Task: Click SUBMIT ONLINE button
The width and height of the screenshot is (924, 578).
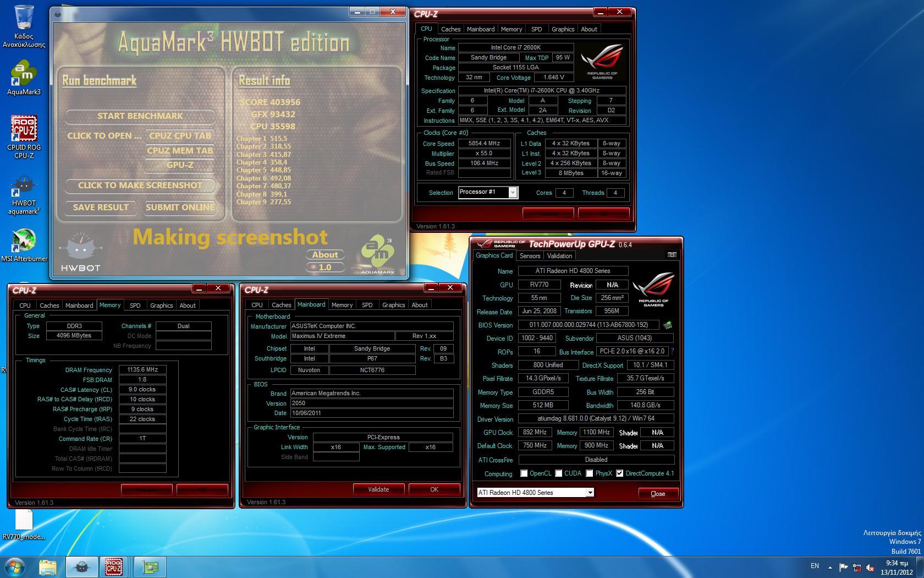Action: (x=180, y=208)
